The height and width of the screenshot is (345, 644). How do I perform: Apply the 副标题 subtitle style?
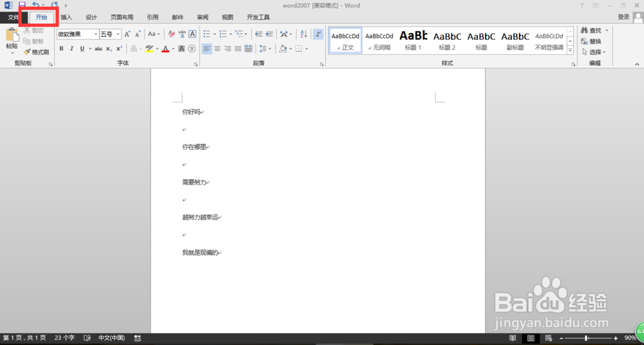pyautogui.click(x=515, y=41)
